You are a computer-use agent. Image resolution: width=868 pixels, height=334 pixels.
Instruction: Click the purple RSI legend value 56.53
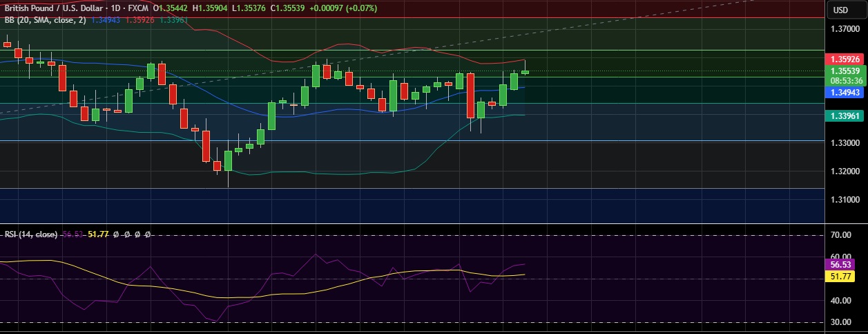coord(73,234)
